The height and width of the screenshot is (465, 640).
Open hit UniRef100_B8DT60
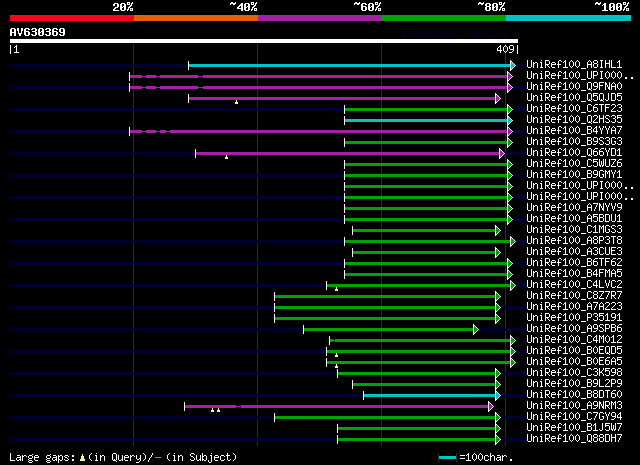pyautogui.click(x=574, y=395)
